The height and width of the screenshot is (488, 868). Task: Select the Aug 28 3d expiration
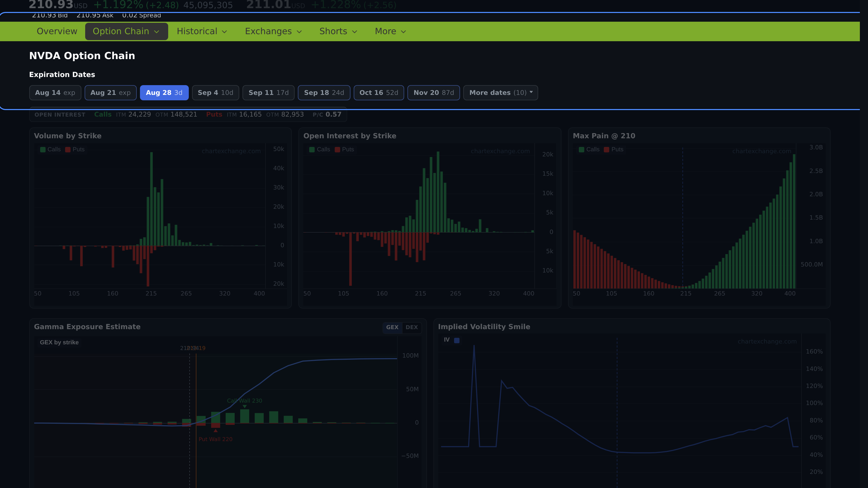[164, 93]
